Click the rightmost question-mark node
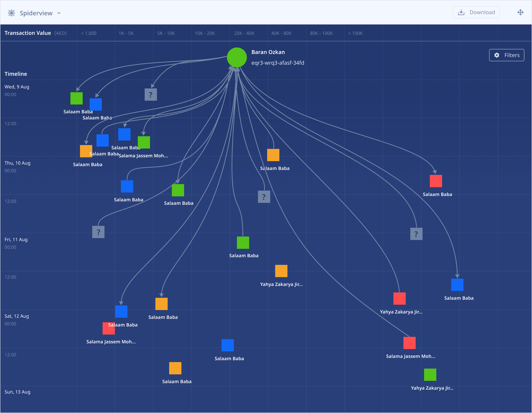 [416, 234]
